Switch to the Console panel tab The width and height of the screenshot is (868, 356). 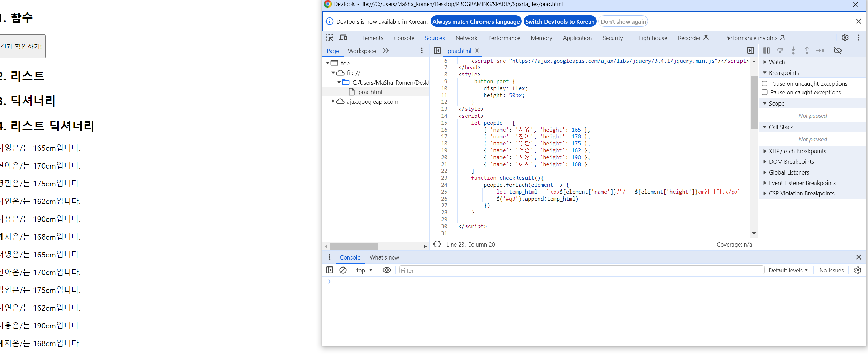coord(404,38)
